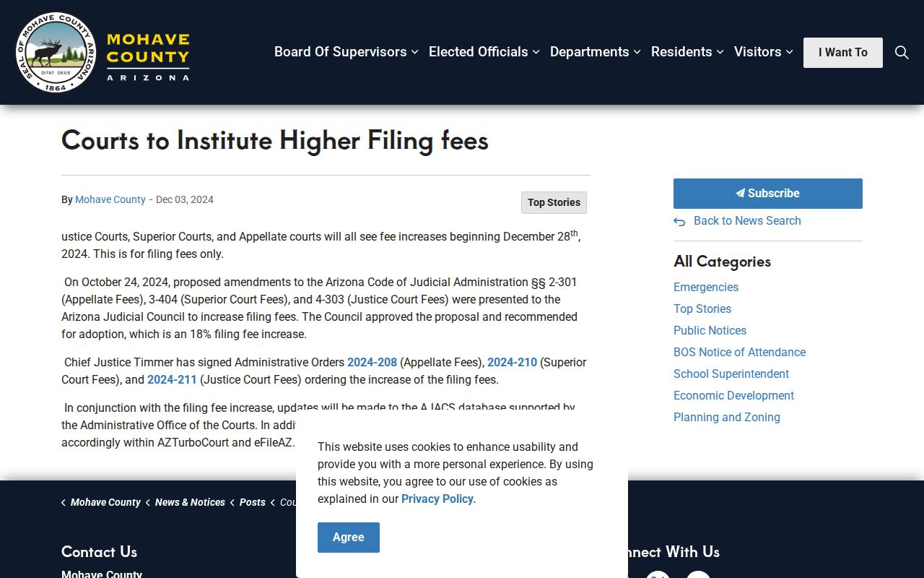Click the Contact Us footer heading
This screenshot has height=578, width=924.
click(99, 551)
